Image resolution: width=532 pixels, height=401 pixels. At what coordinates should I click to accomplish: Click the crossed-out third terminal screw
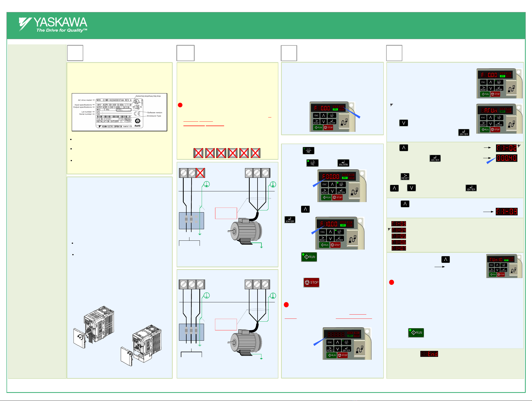tap(200, 173)
